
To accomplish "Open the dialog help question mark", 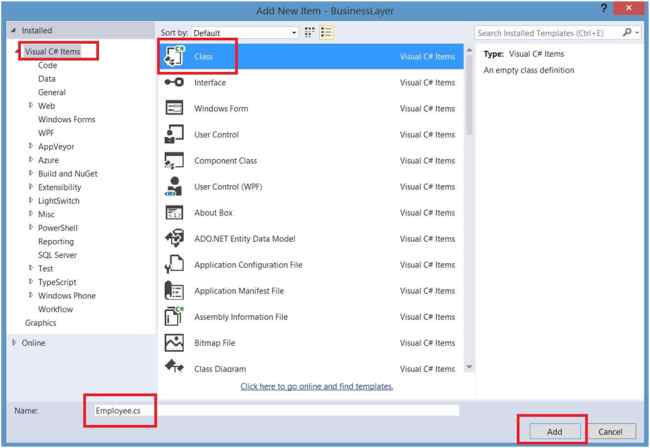I will pyautogui.click(x=604, y=8).
